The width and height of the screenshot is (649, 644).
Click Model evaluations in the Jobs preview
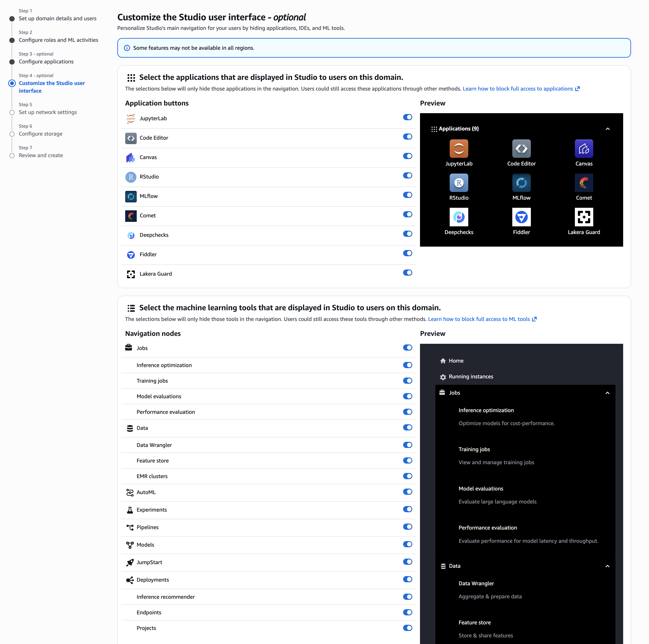(481, 489)
